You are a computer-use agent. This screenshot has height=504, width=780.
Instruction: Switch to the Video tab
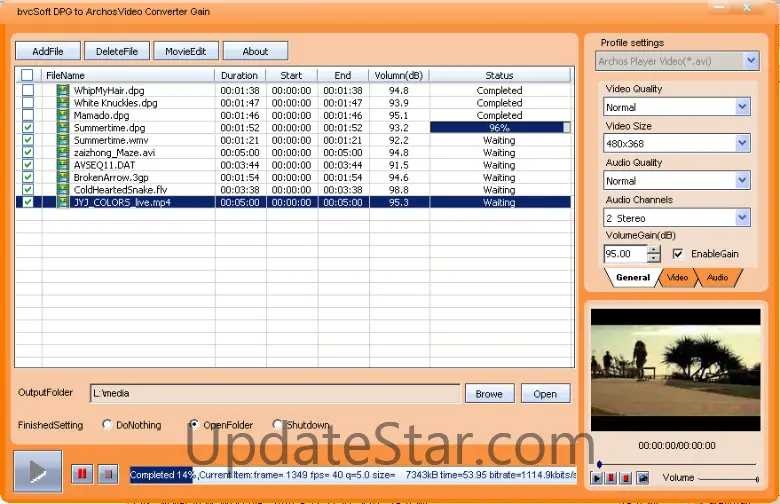pos(677,278)
